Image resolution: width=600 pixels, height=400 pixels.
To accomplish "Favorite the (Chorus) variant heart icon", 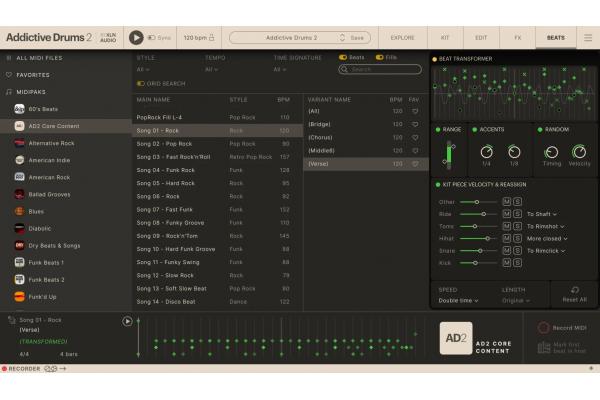I will click(415, 137).
